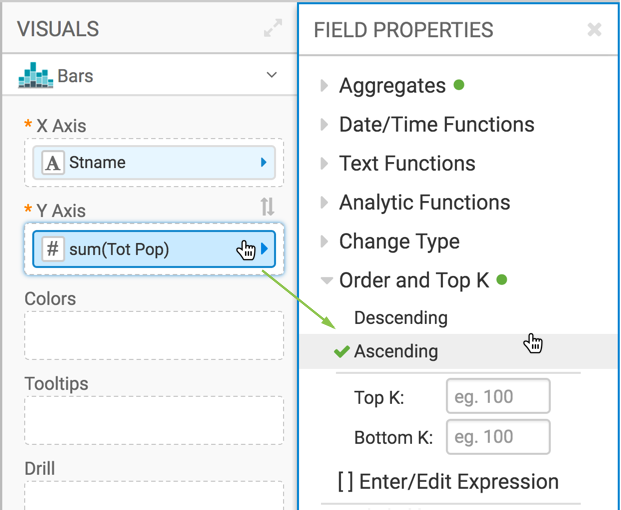Expand the Text Functions section
Screen dimensions: 621x510
pos(407,164)
